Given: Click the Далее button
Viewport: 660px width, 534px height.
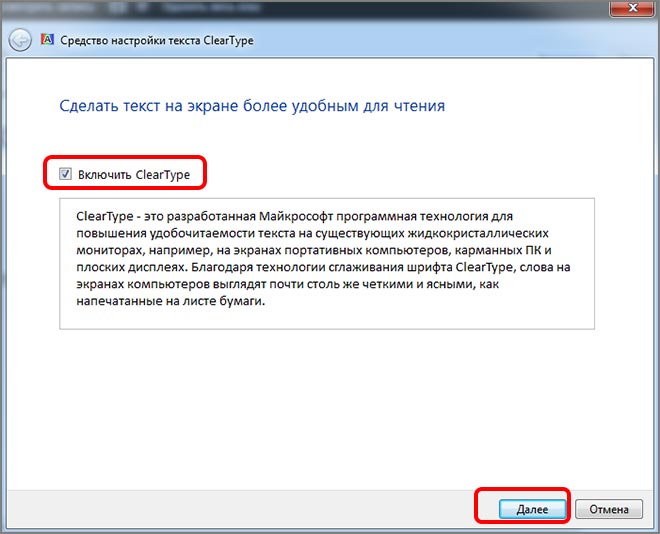Looking at the screenshot, I should click(532, 509).
